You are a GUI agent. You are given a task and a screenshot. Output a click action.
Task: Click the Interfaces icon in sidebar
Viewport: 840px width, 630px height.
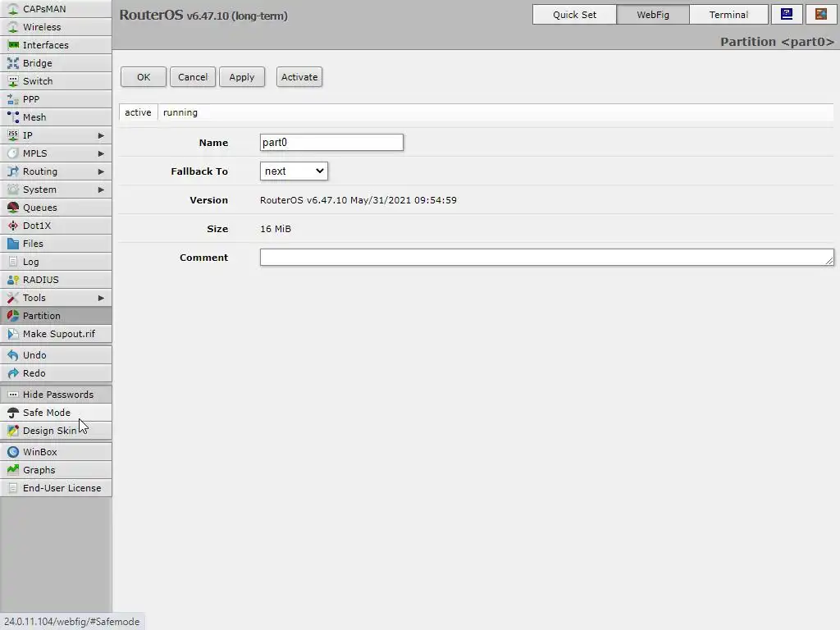pos(13,45)
